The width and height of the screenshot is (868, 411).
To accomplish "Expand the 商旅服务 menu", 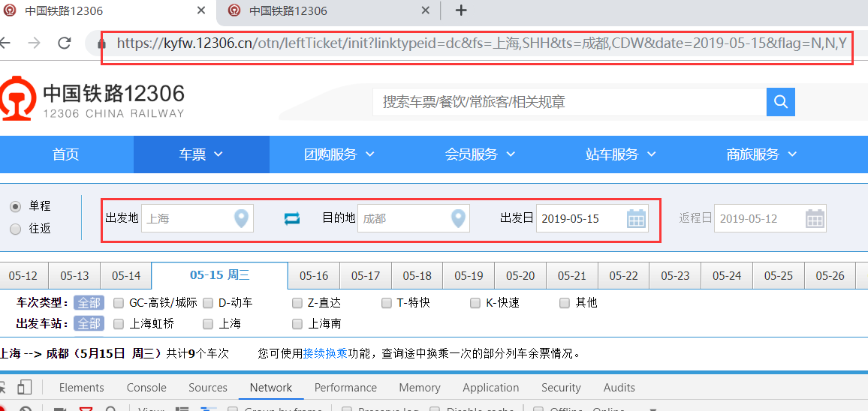I will 761,154.
